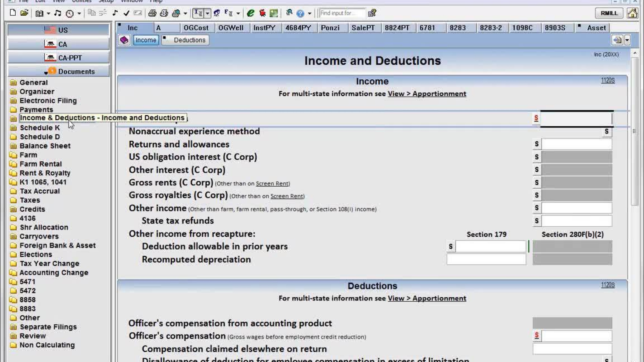Open a client via the folder icon
Image resolution: width=644 pixels, height=362 pixels.
point(24,13)
